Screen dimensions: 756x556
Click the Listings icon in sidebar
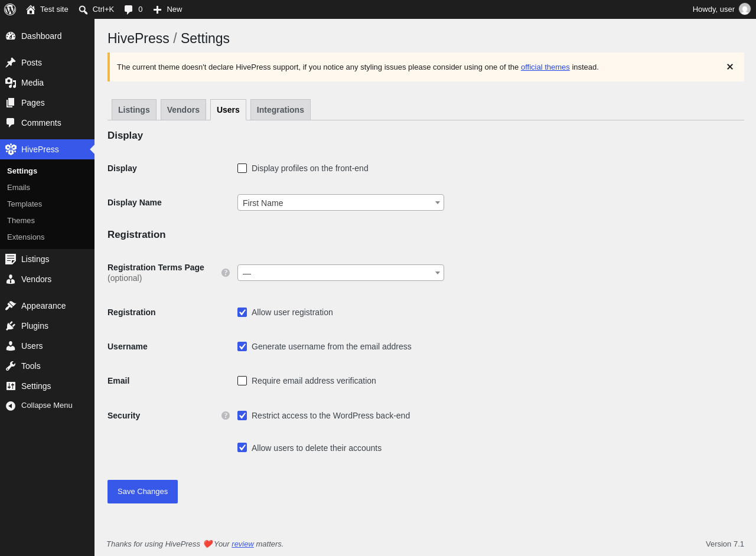[11, 259]
